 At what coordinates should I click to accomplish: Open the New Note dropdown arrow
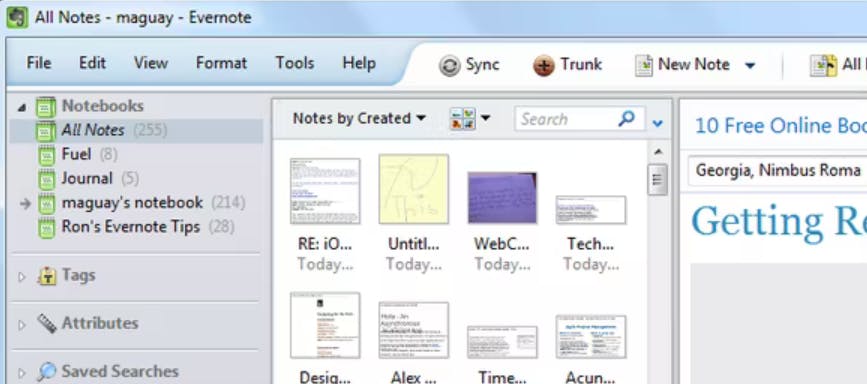(x=750, y=65)
